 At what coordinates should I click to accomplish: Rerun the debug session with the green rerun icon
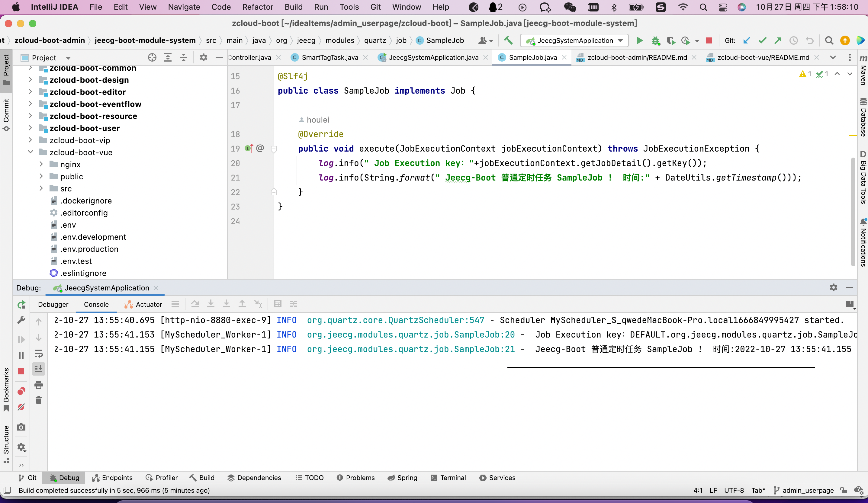tap(21, 304)
